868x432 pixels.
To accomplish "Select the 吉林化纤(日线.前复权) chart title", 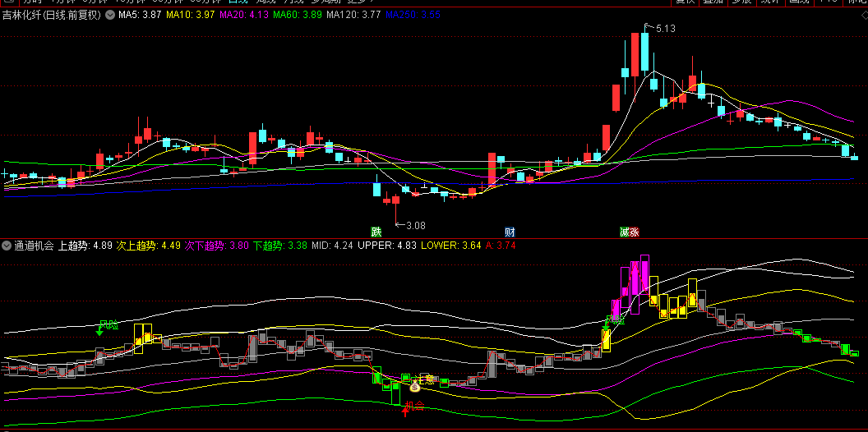I will (x=53, y=15).
